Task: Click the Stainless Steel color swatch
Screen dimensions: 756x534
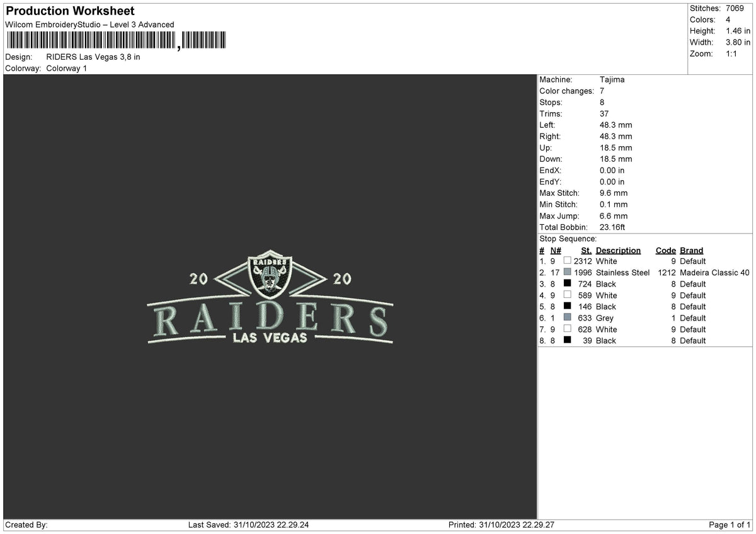Action: (568, 272)
